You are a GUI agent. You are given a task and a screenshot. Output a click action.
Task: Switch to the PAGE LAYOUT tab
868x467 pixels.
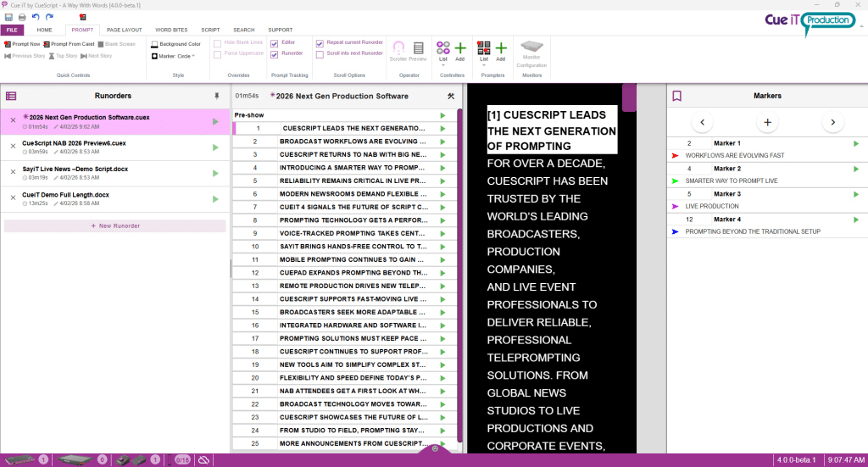124,30
